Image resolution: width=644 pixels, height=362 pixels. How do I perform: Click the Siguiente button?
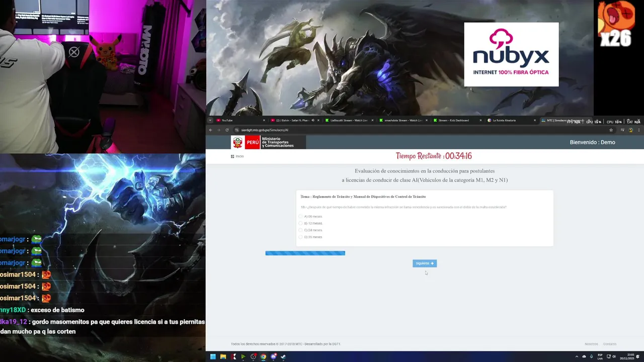pos(425,263)
